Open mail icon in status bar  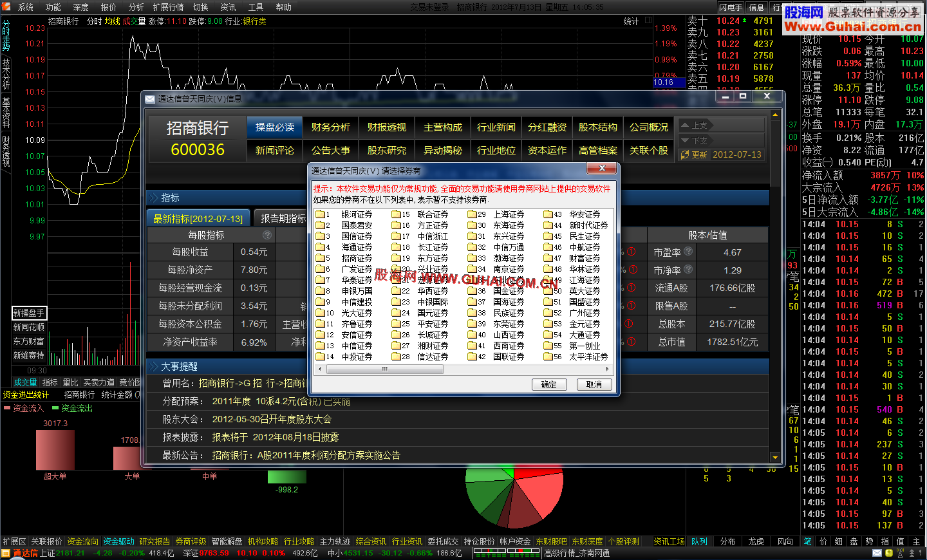point(877,553)
